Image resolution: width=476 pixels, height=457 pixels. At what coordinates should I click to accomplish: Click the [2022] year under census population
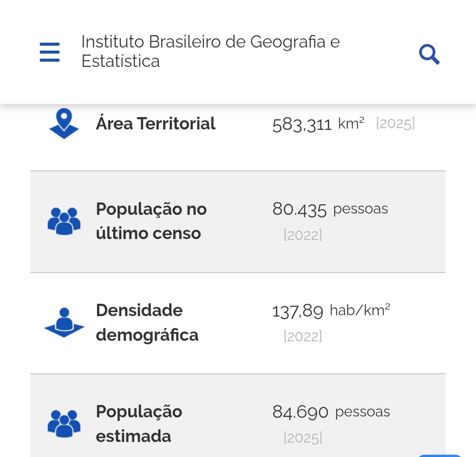pos(303,235)
